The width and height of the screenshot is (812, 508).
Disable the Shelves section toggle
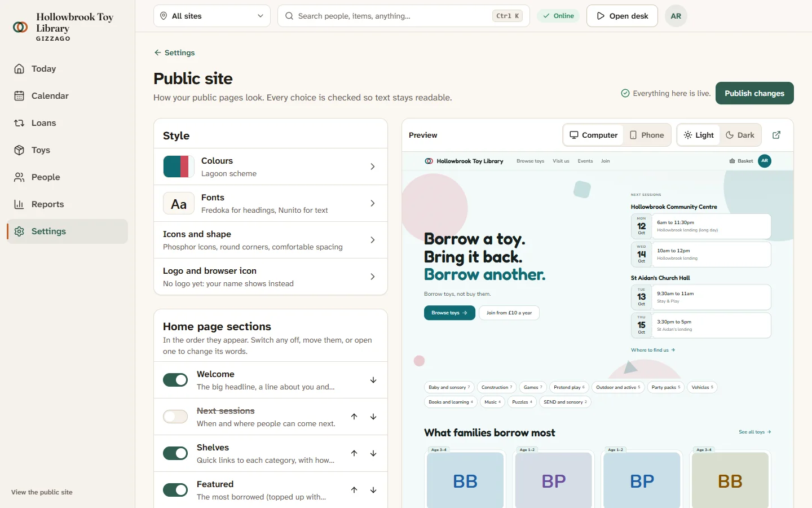coord(175,453)
